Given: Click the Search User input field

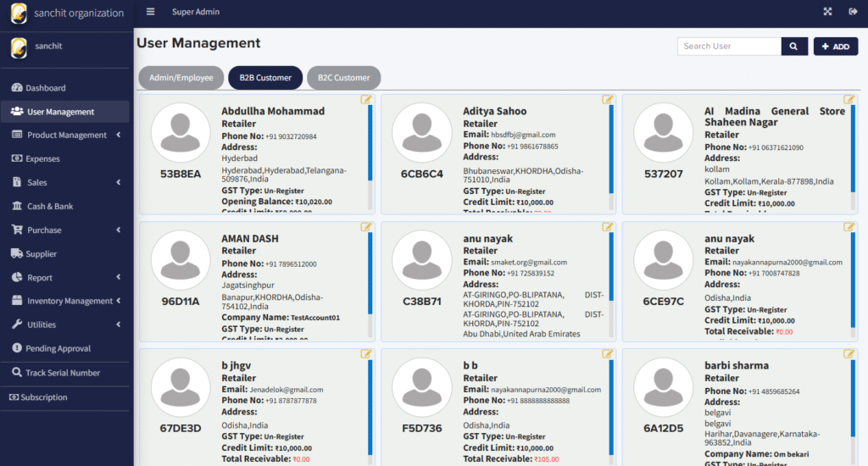Looking at the screenshot, I should pos(729,47).
